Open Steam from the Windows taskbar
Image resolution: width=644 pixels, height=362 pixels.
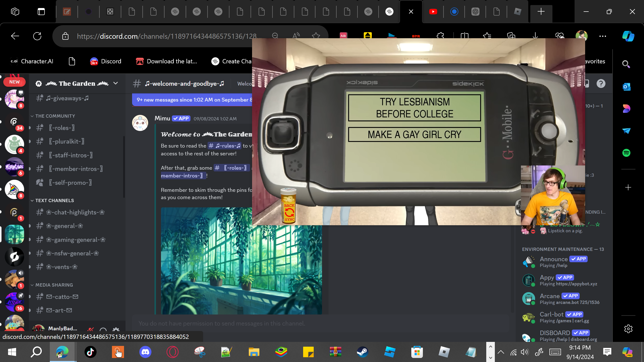click(x=363, y=352)
